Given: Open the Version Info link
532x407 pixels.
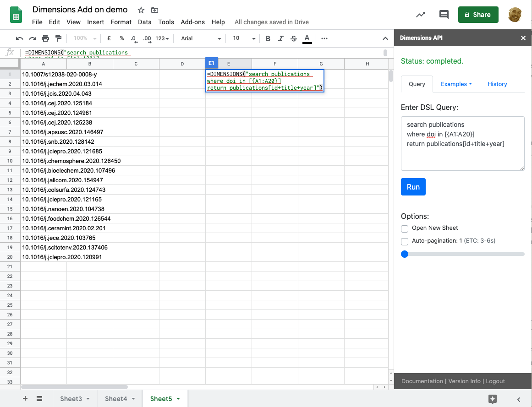Looking at the screenshot, I should click(465, 381).
